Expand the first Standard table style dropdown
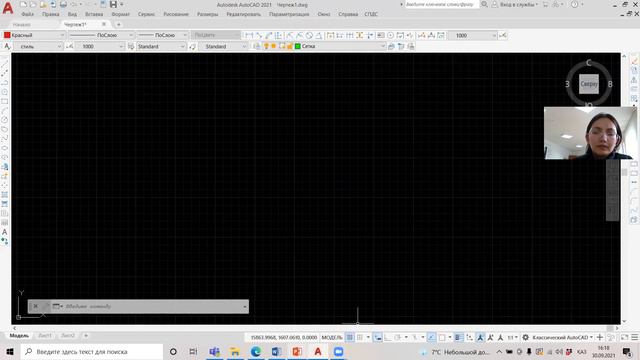 point(182,47)
